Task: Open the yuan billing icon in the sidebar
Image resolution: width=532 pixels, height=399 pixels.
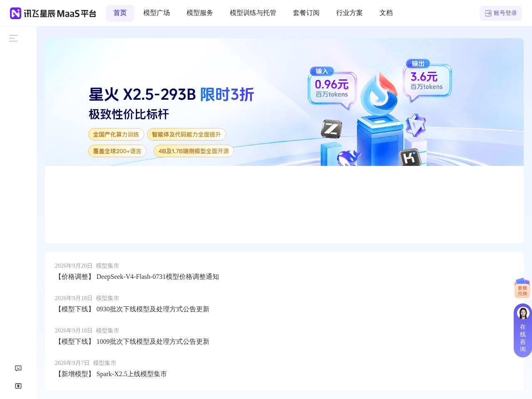Action: tap(18, 386)
